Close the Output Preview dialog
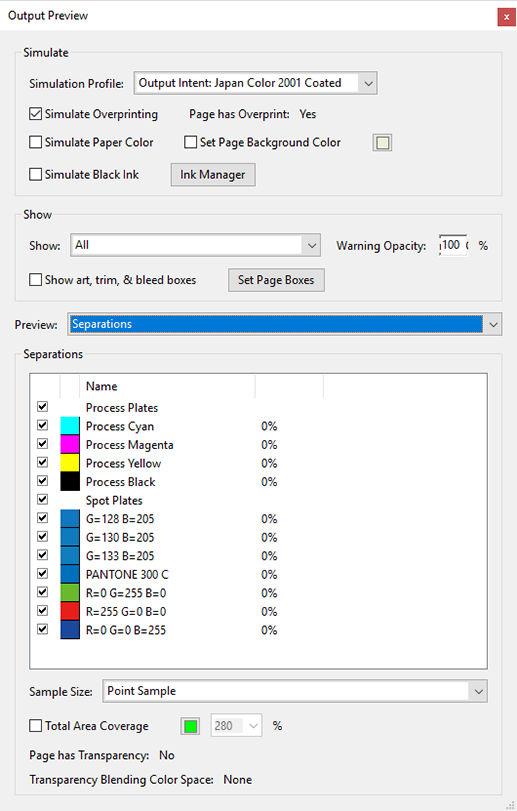 (x=506, y=17)
